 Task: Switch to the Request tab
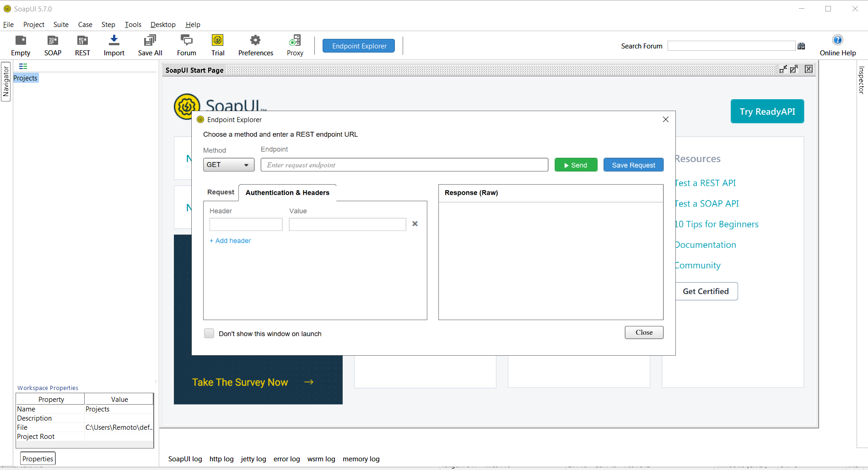point(221,192)
